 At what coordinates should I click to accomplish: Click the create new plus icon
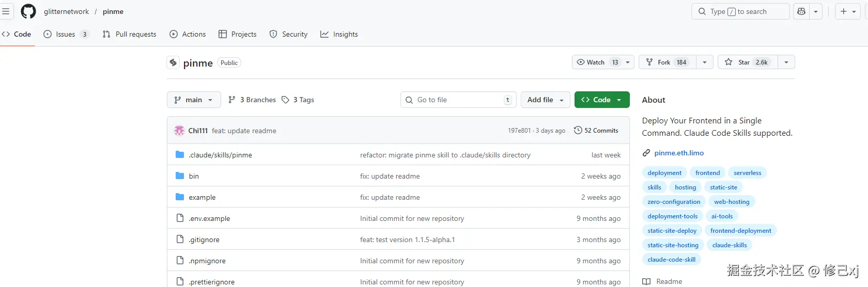click(844, 11)
